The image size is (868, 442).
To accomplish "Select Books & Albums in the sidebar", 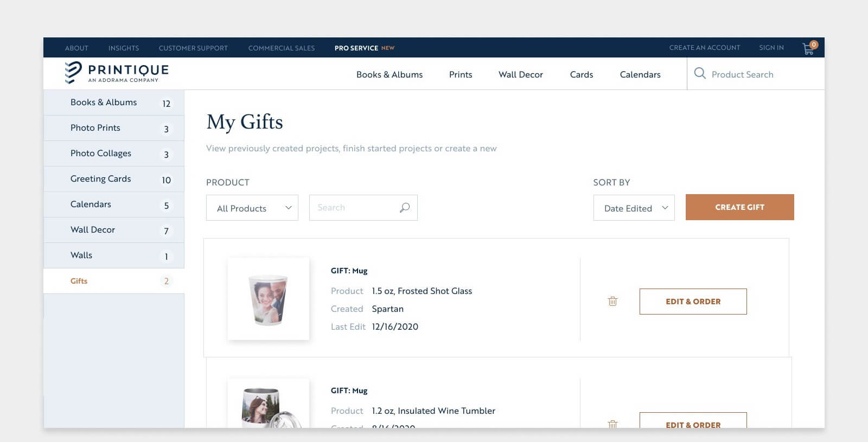I will 114,103.
